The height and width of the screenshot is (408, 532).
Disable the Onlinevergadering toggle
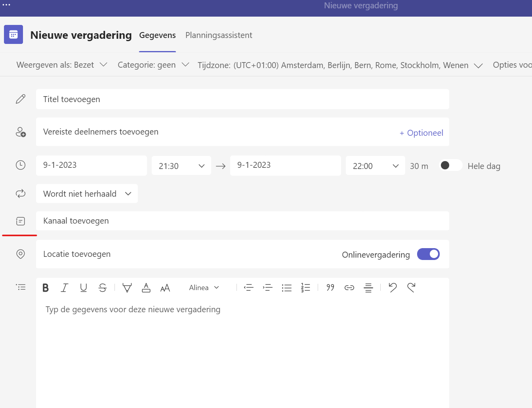428,254
